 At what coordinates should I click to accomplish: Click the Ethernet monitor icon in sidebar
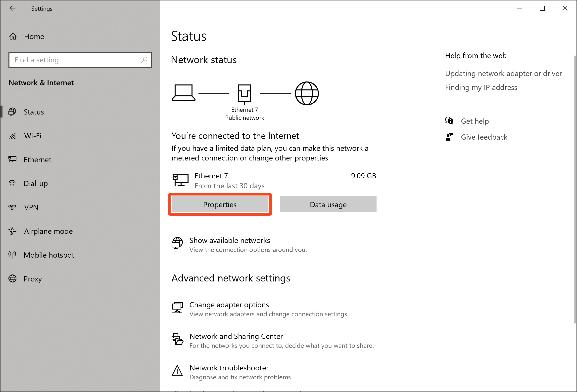pyautogui.click(x=12, y=159)
